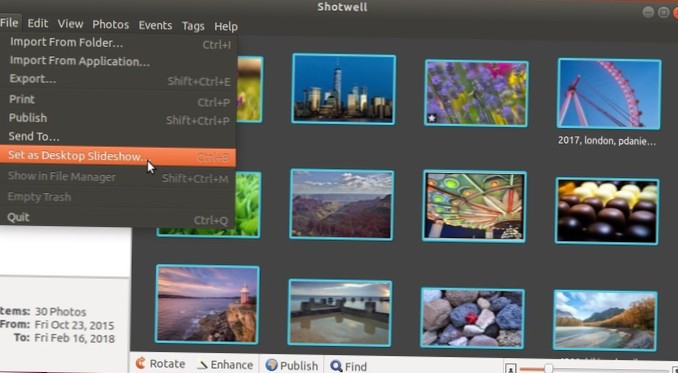678x373 pixels.
Task: Open the View menu
Action: (70, 24)
